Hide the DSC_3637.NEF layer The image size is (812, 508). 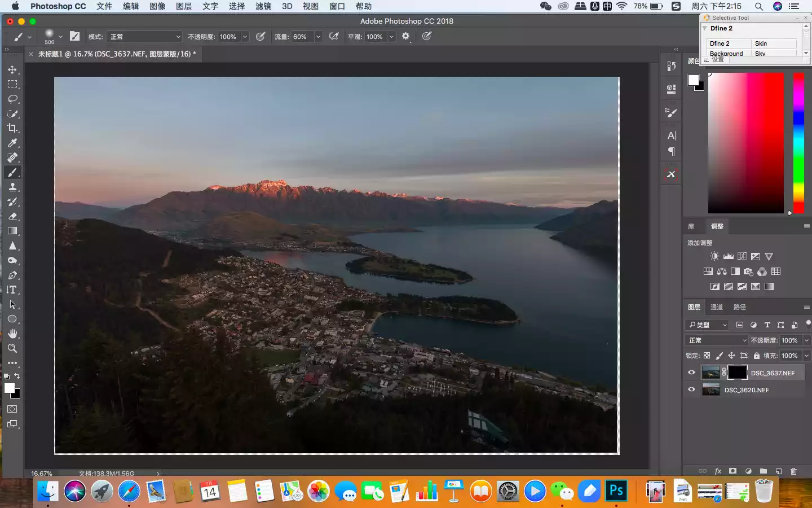(x=691, y=373)
